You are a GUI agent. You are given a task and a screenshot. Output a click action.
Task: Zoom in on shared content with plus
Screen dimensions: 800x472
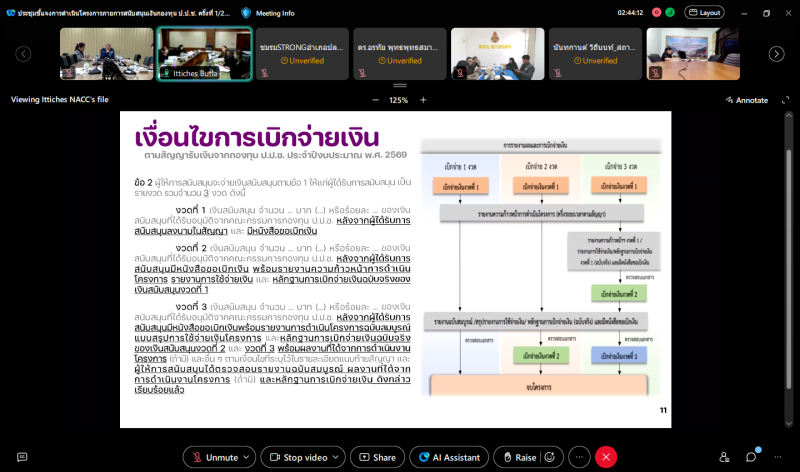tap(423, 100)
